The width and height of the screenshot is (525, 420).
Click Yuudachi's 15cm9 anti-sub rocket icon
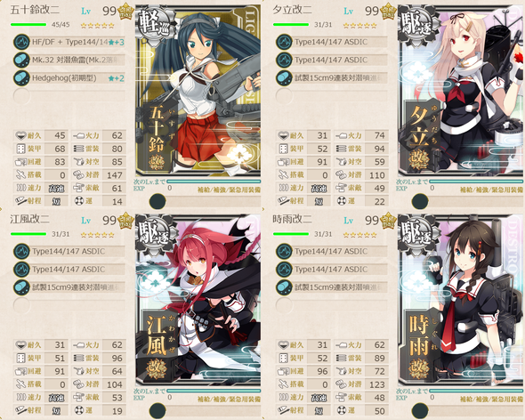(284, 78)
